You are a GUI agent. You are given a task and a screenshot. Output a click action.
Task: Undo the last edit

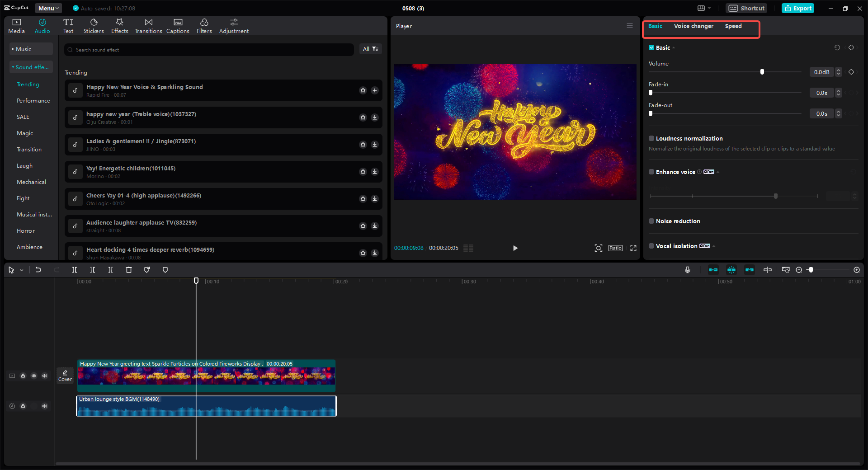coord(38,270)
